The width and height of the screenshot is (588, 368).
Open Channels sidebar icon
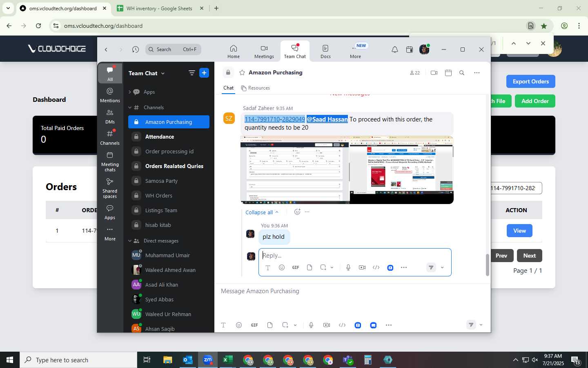tap(110, 137)
